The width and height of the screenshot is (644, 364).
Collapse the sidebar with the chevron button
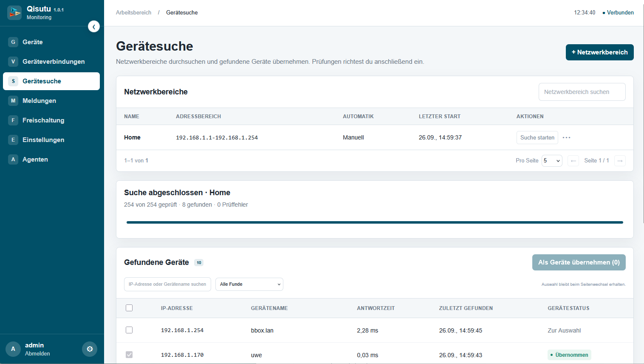[94, 26]
